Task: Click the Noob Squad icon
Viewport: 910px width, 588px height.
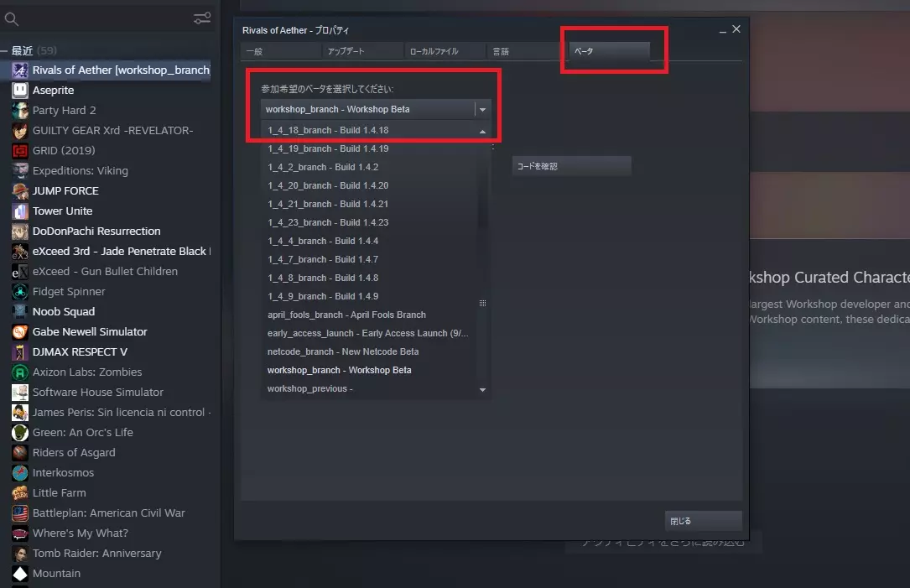Action: 20,312
